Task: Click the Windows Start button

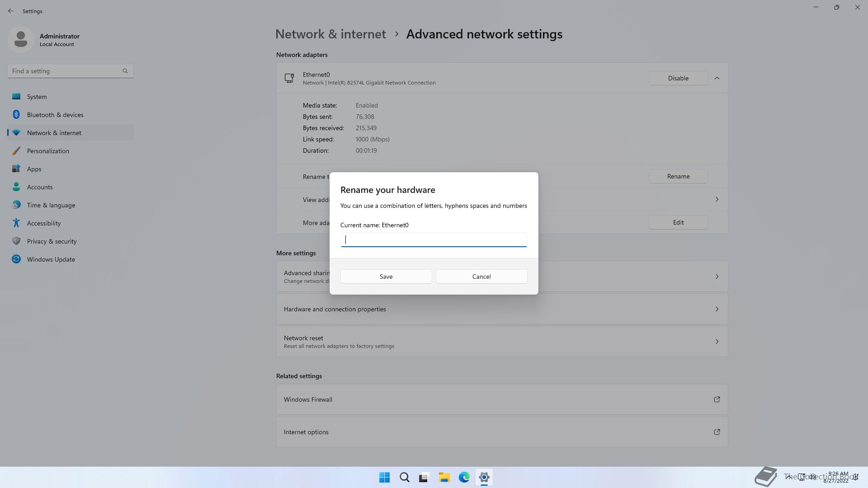Action: click(x=384, y=477)
